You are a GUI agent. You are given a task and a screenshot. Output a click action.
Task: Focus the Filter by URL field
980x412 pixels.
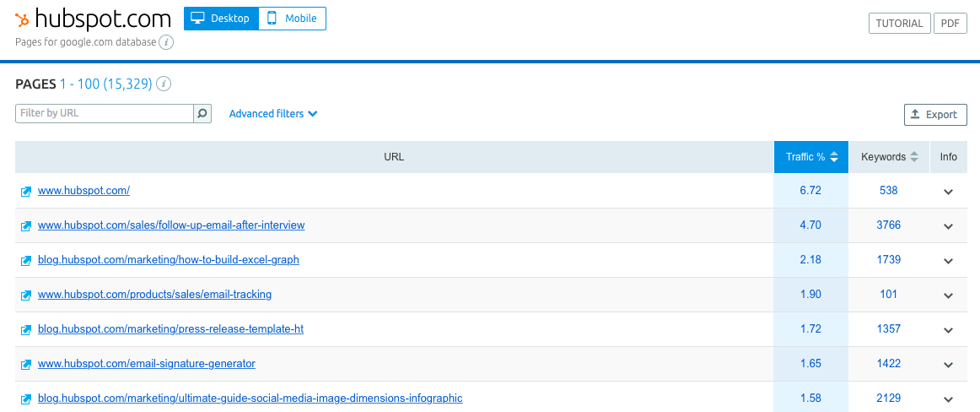point(105,114)
